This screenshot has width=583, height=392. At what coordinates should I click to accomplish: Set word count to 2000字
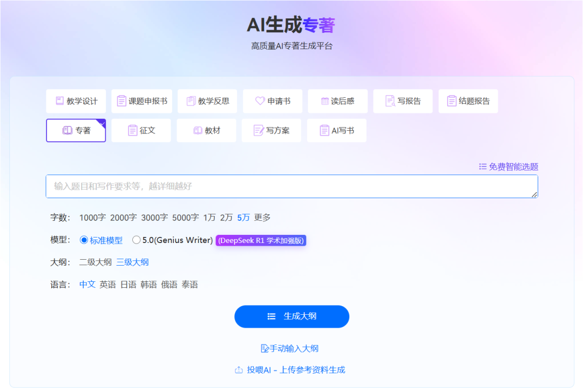coord(124,218)
